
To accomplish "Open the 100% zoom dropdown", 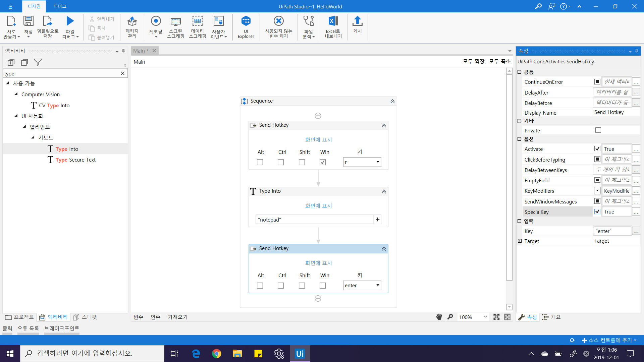I will click(485, 317).
